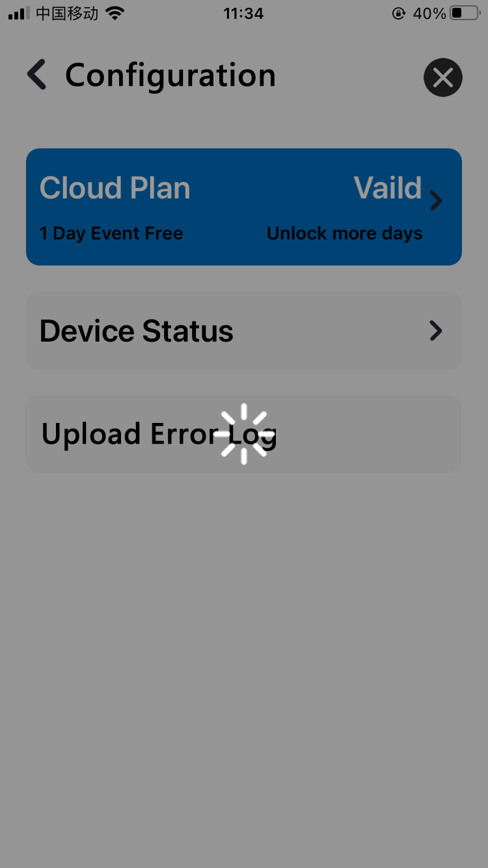Screen dimensions: 488x868
Task: Tap the Wi-Fi status bar icon
Action: pyautogui.click(x=115, y=13)
